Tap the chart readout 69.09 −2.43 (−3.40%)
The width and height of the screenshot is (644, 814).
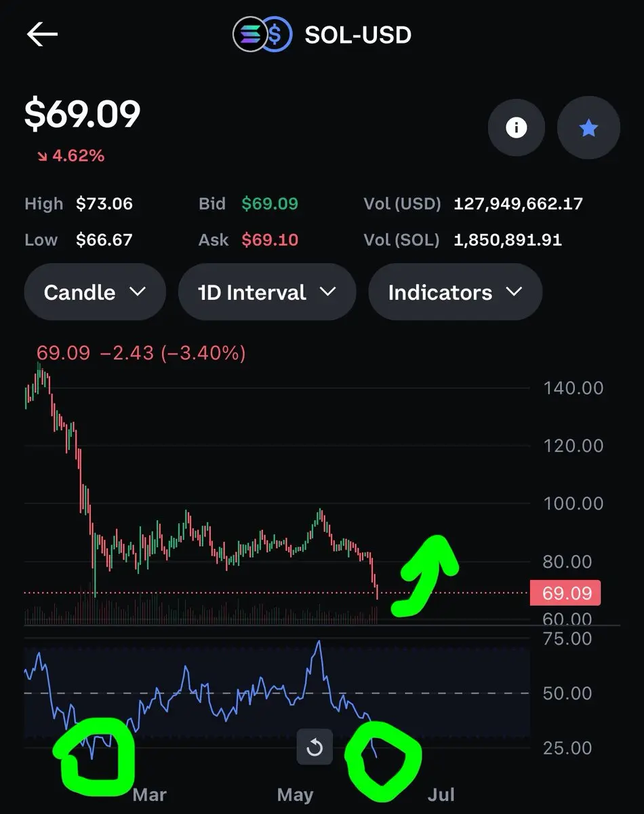coord(141,353)
